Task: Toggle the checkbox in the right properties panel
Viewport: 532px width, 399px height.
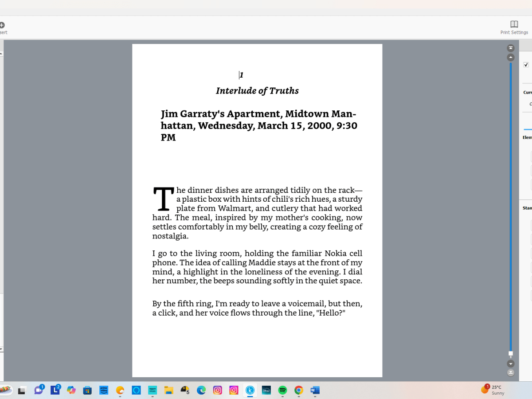Action: point(526,65)
